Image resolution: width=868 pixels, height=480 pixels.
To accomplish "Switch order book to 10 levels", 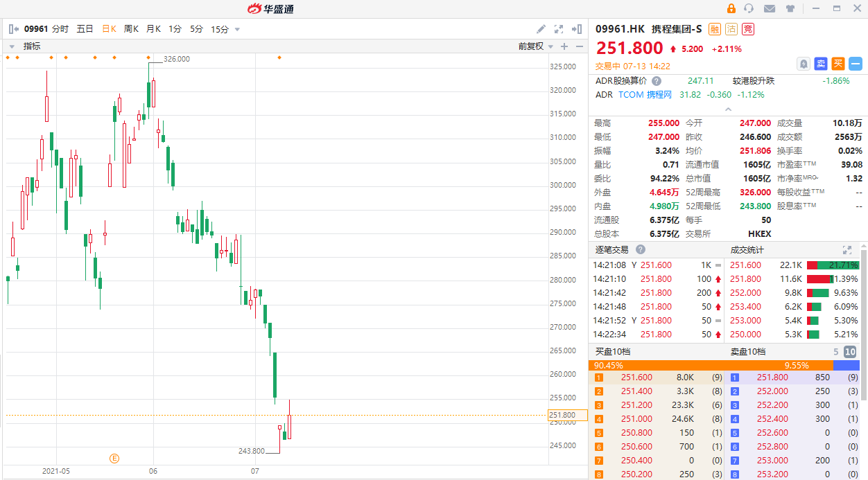I will point(850,352).
